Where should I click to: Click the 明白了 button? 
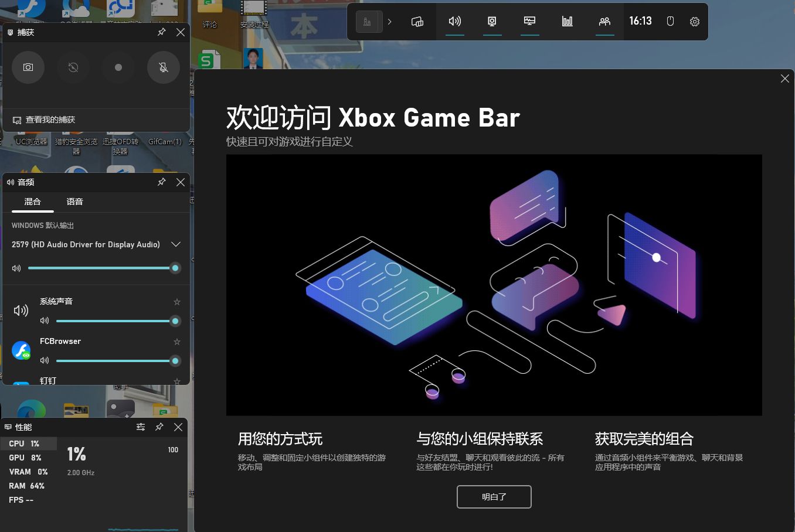[x=494, y=497]
